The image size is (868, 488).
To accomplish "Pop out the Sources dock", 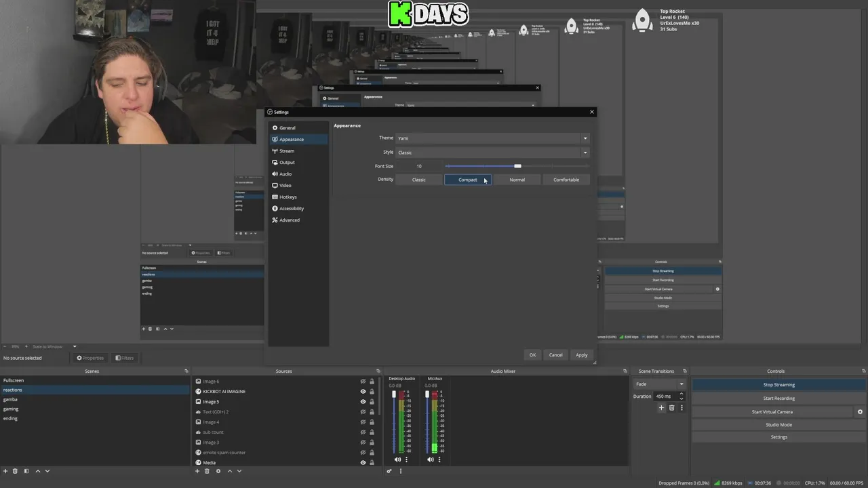I will coord(377,371).
